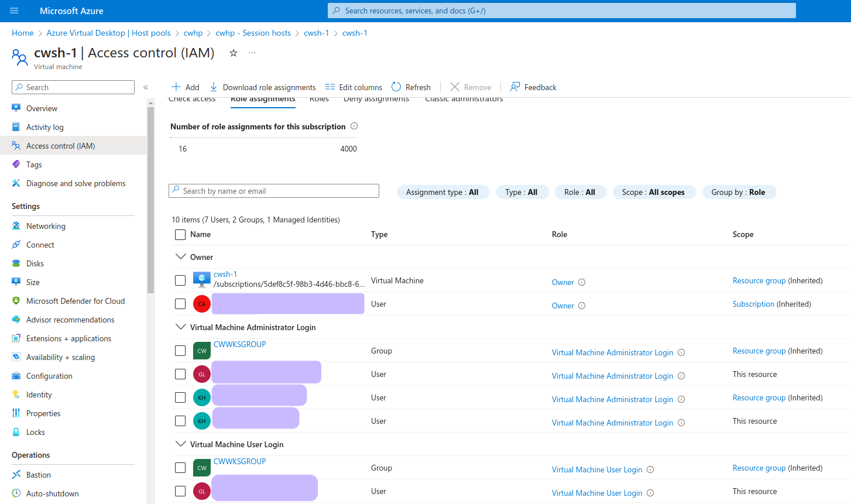Open the Feedback button
851x504 pixels.
click(533, 87)
